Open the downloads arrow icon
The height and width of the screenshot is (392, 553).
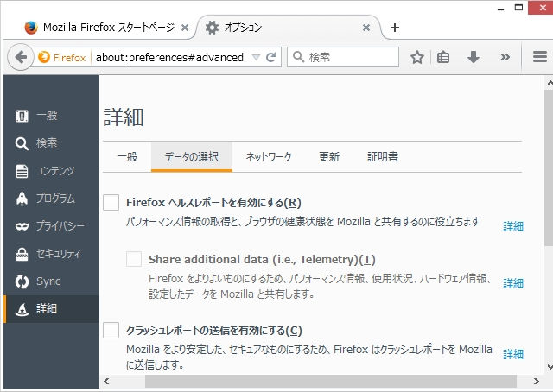(x=473, y=57)
